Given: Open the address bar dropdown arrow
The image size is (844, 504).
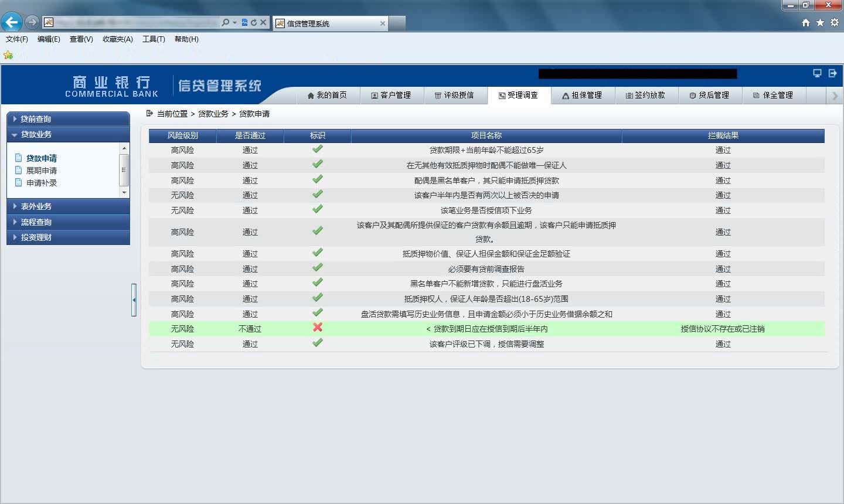Looking at the screenshot, I should (235, 22).
